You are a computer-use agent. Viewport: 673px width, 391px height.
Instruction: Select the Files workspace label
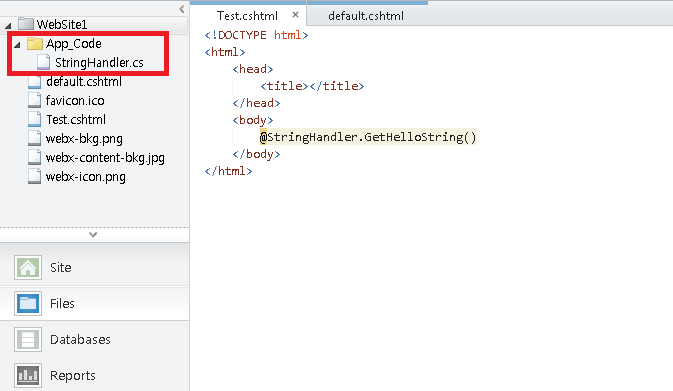(62, 303)
